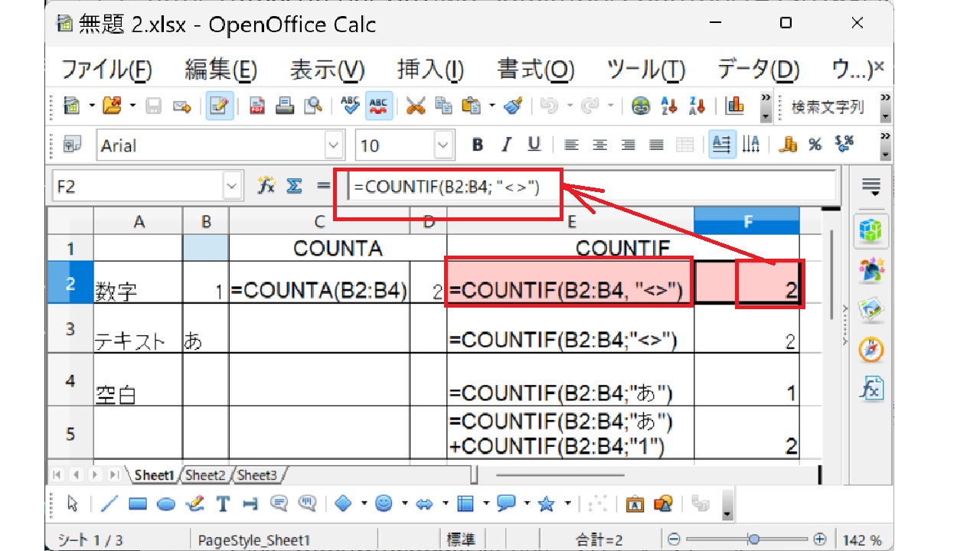The height and width of the screenshot is (551, 980).
Task: Switch to the Sheet2 tab
Action: point(205,475)
